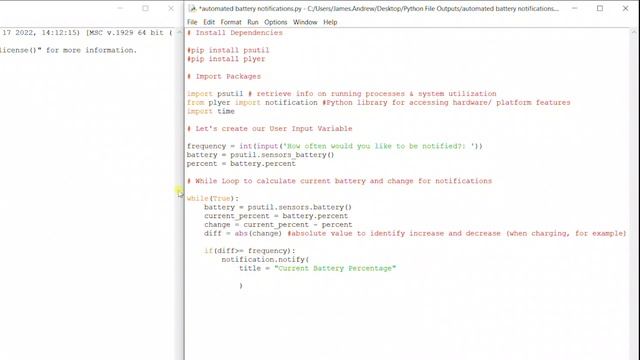Maximize the Python shell window on left

pos(145,8)
